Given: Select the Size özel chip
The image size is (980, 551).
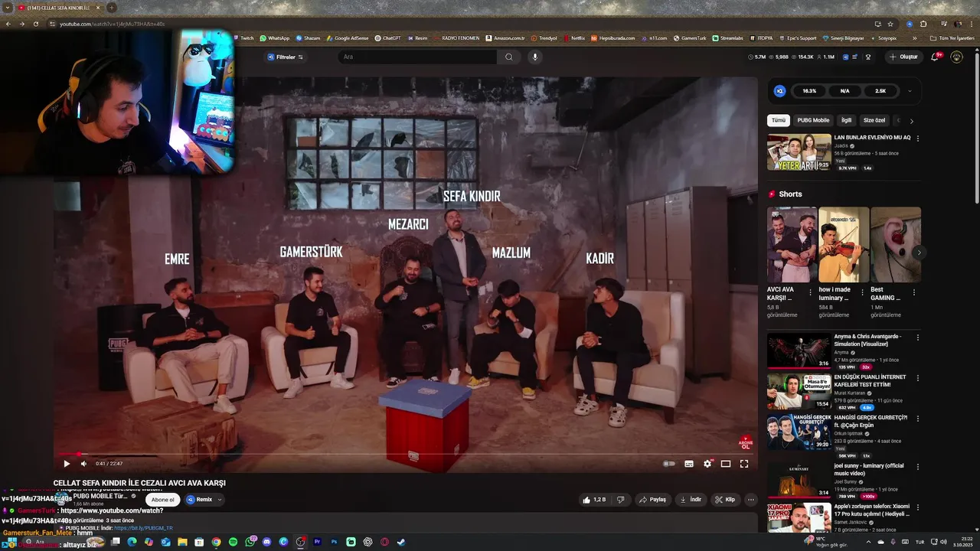Looking at the screenshot, I should [874, 120].
